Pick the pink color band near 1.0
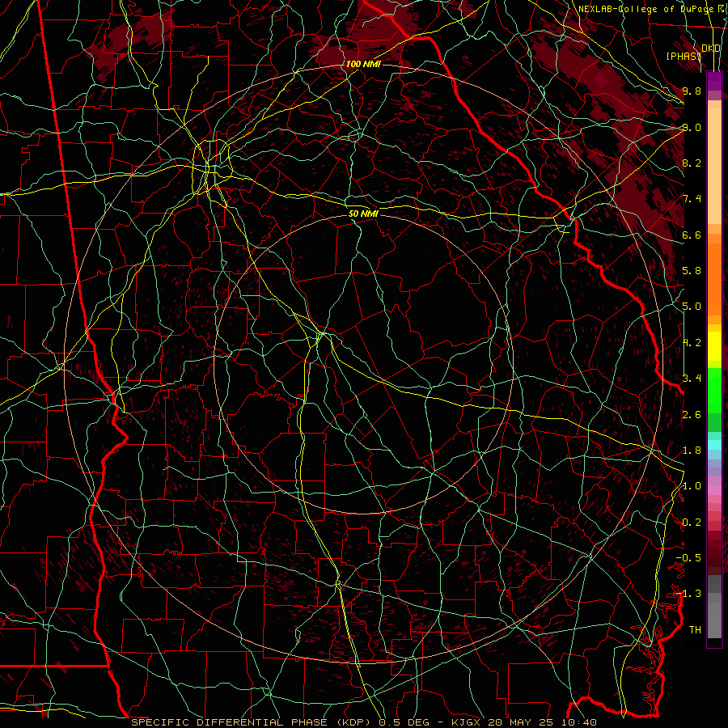This screenshot has width=728, height=728. click(x=714, y=490)
